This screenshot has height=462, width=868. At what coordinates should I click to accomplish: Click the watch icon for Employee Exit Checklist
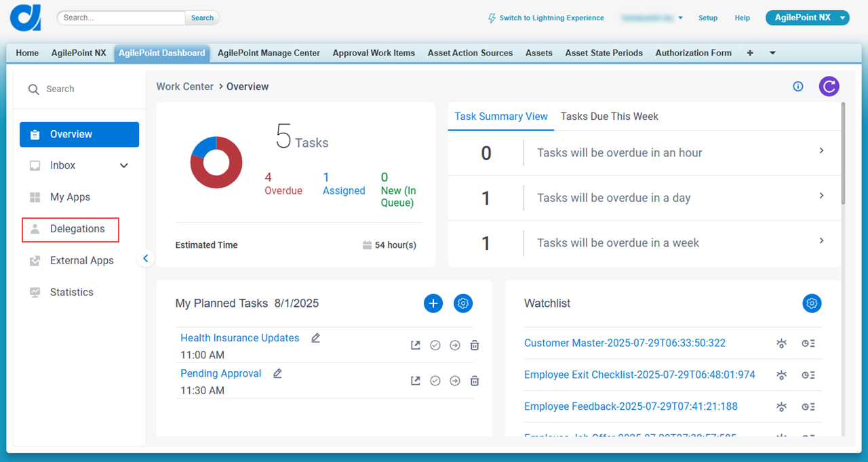pyautogui.click(x=782, y=375)
